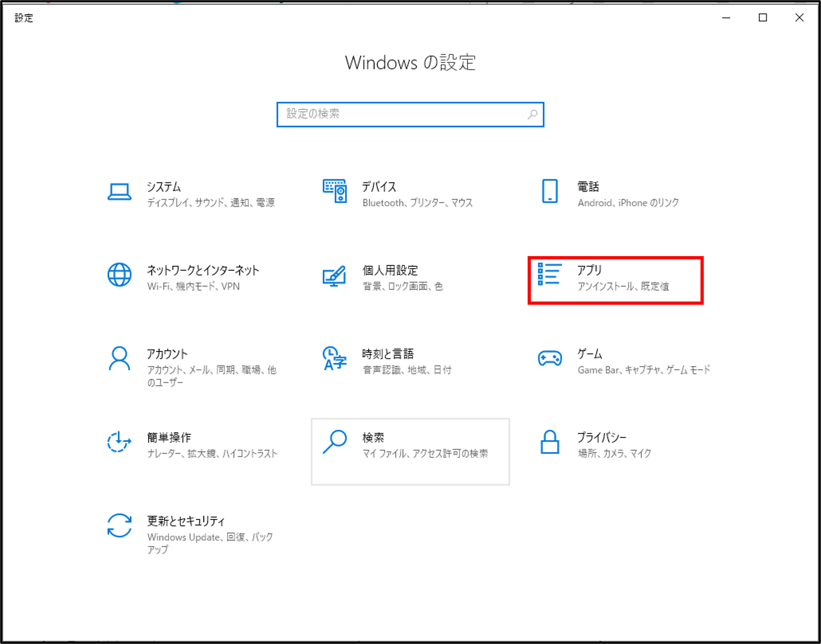Click the Personalization paintbrush icon
This screenshot has width=821, height=644.
click(x=334, y=276)
